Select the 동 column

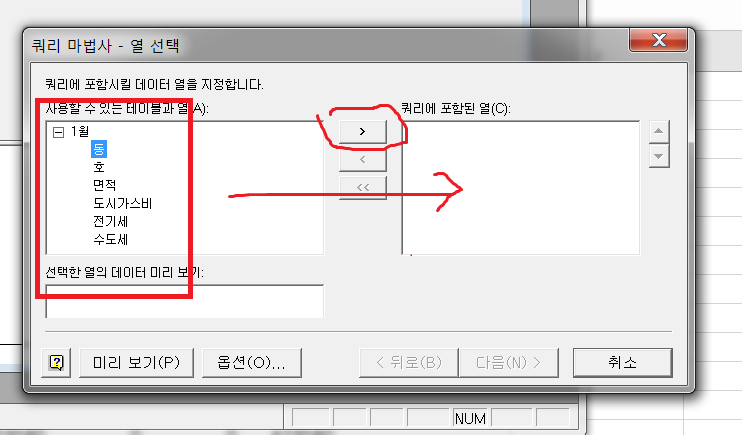[99, 149]
